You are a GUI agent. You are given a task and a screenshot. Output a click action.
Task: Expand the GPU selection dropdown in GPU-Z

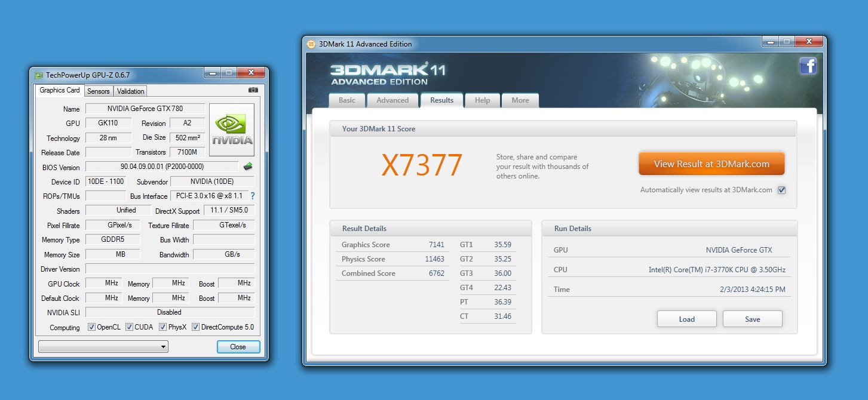coord(103,347)
